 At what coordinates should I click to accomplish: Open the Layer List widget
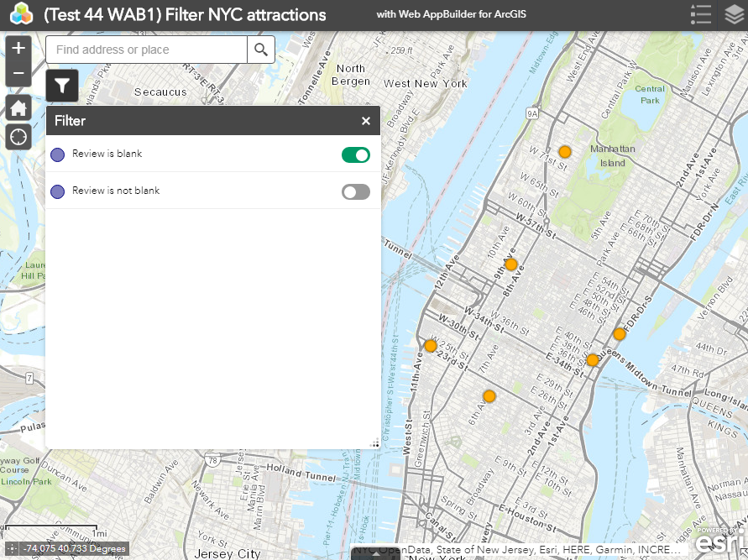pyautogui.click(x=735, y=14)
